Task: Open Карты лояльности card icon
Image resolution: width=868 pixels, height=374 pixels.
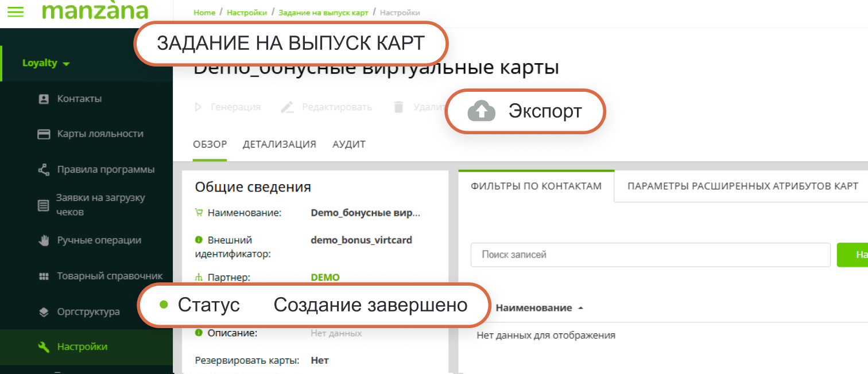Action: pos(44,134)
